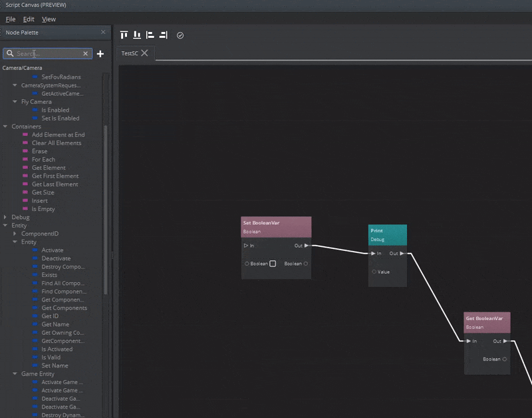Select the align top toolbar icon
The image size is (532, 418).
click(124, 35)
